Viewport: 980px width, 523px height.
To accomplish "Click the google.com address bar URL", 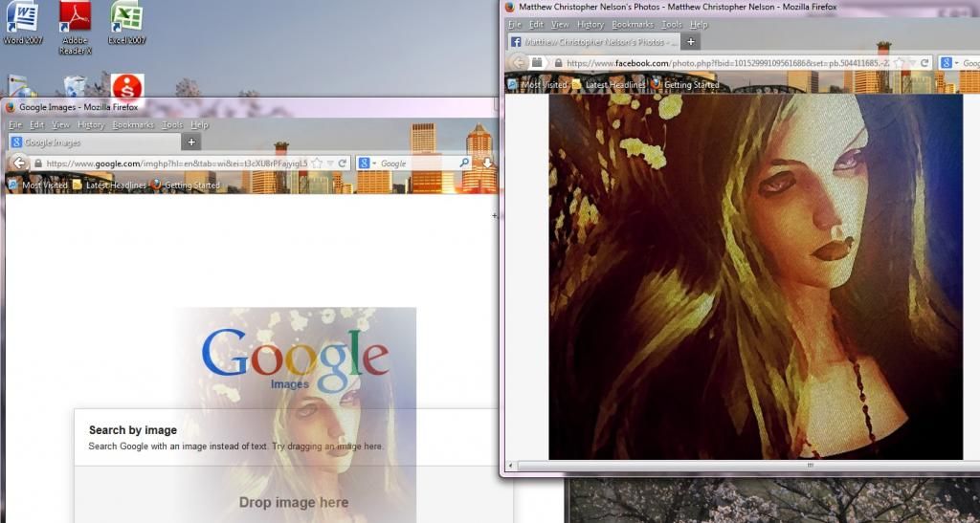I will pos(177,163).
